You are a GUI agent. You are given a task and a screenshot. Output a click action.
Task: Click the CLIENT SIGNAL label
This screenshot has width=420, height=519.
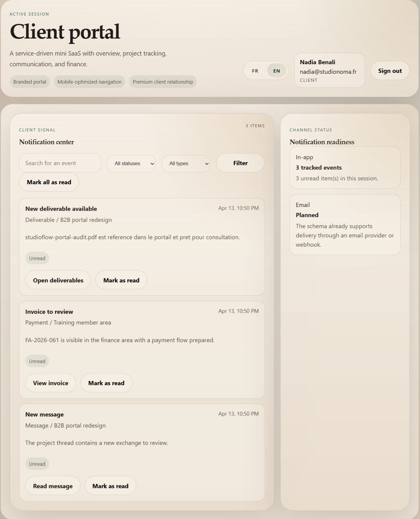coord(37,130)
